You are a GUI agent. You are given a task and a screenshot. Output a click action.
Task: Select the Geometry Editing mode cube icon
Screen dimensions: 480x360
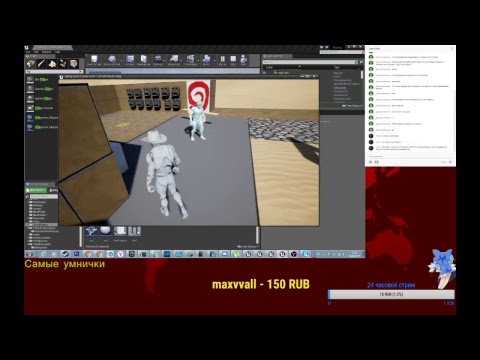click(x=73, y=63)
